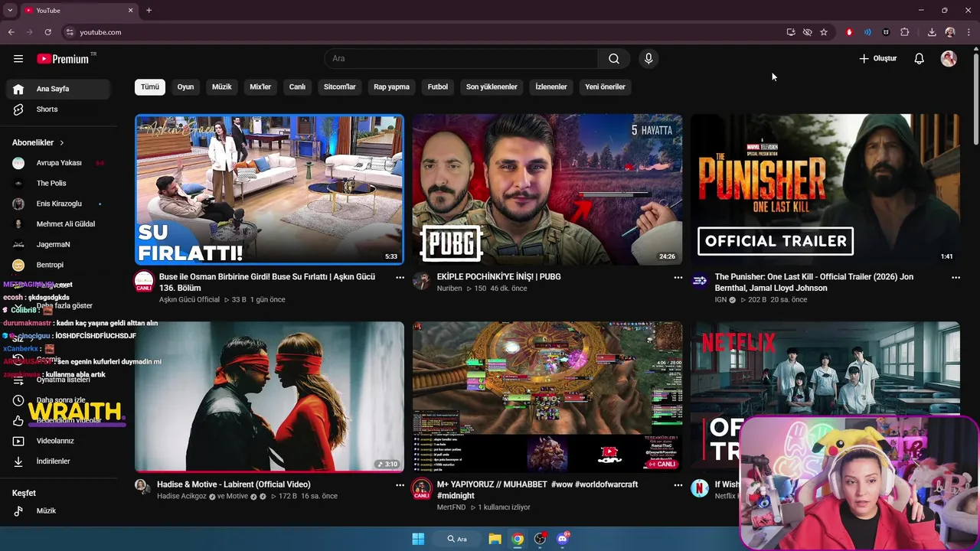This screenshot has width=980, height=551.
Task: Open the Windows Start menu
Action: tap(418, 539)
